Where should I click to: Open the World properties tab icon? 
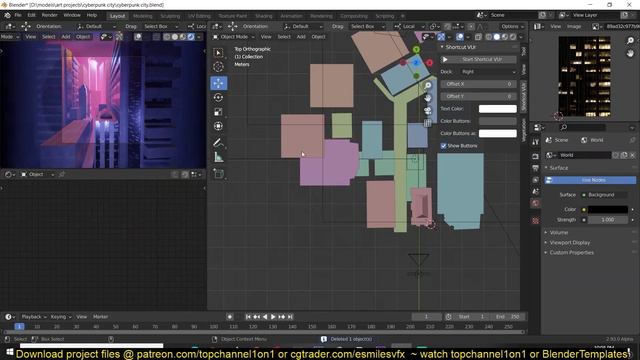[x=536, y=203]
